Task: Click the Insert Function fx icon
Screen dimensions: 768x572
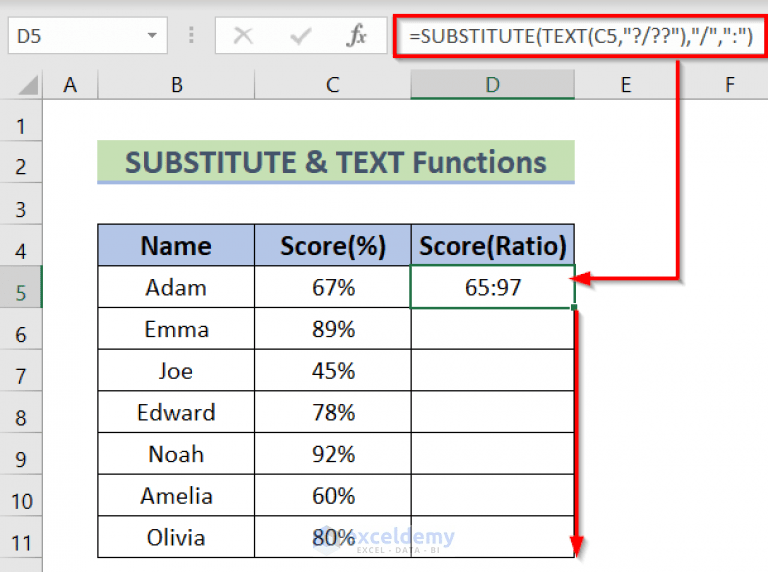Action: click(x=356, y=36)
